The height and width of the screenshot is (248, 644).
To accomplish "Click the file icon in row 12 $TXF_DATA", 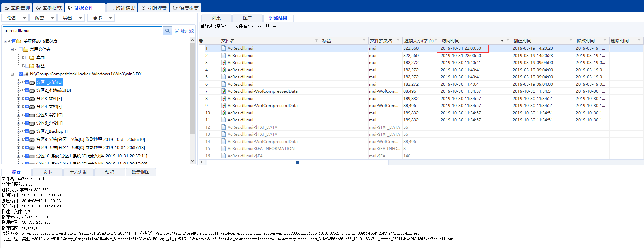I will 224,127.
